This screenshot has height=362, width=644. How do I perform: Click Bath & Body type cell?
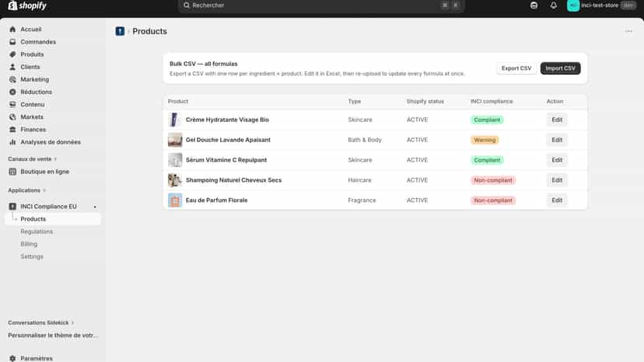(365, 140)
